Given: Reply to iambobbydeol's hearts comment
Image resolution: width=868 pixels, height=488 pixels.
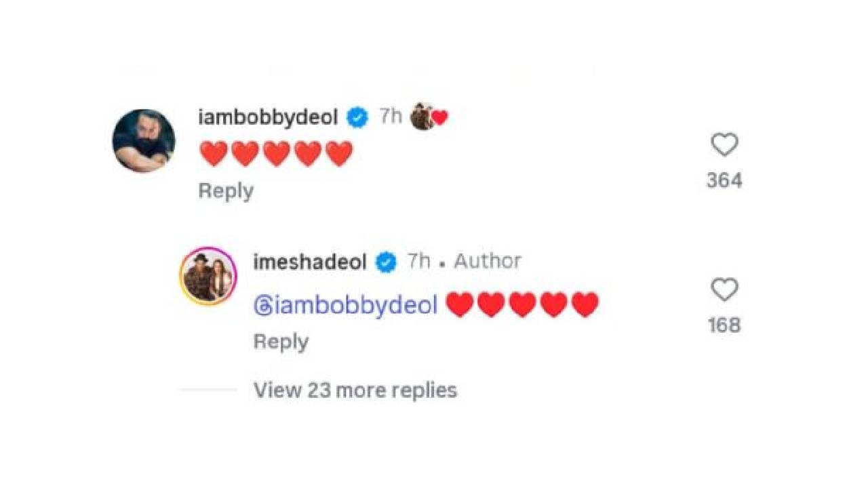Looking at the screenshot, I should click(226, 191).
